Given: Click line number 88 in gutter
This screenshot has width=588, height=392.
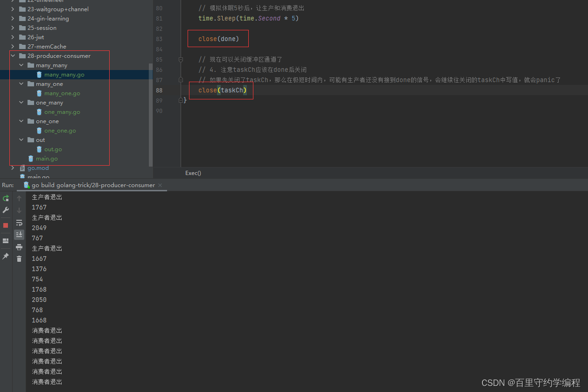Looking at the screenshot, I should pyautogui.click(x=159, y=91).
